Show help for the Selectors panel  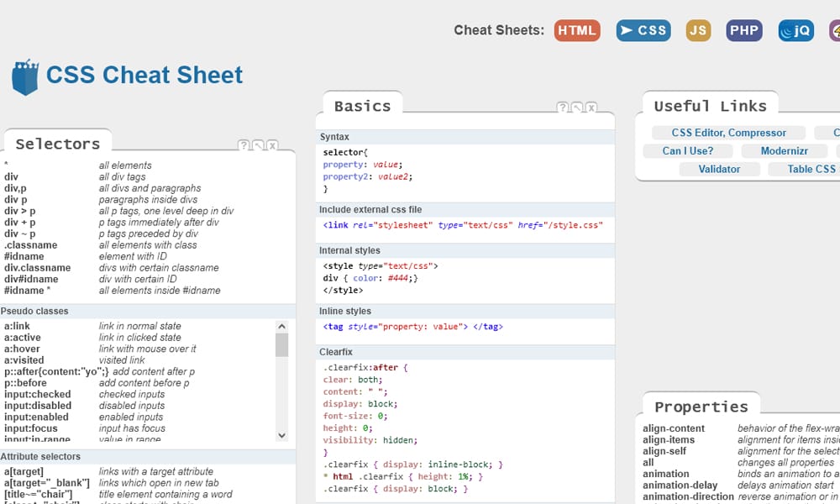[x=244, y=145]
